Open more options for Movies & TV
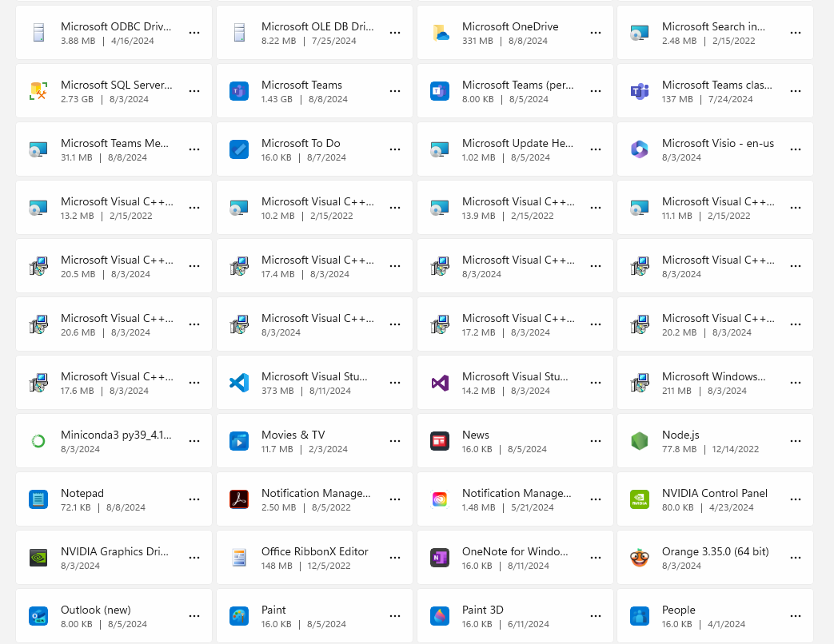Image resolution: width=834 pixels, height=644 pixels. [x=394, y=441]
